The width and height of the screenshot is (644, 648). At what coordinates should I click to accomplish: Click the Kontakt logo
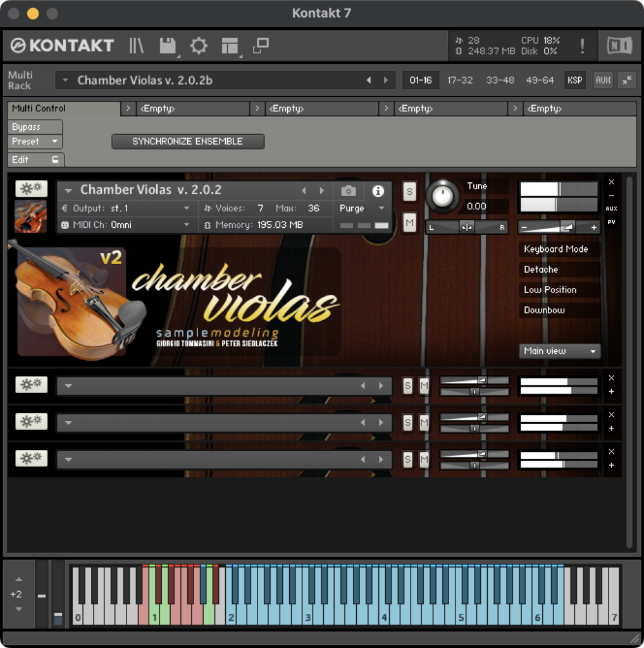62,46
